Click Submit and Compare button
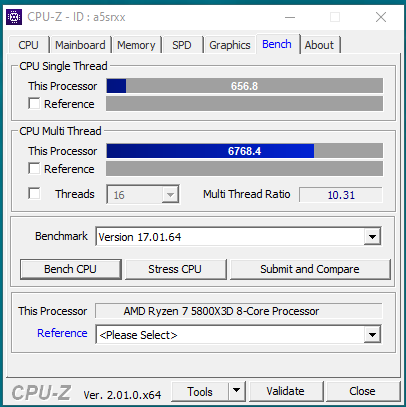This screenshot has height=407, width=406. coord(310,269)
